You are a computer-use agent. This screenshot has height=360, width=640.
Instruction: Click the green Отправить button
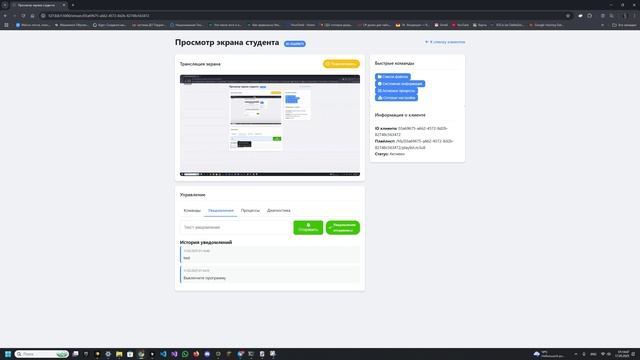(x=308, y=227)
